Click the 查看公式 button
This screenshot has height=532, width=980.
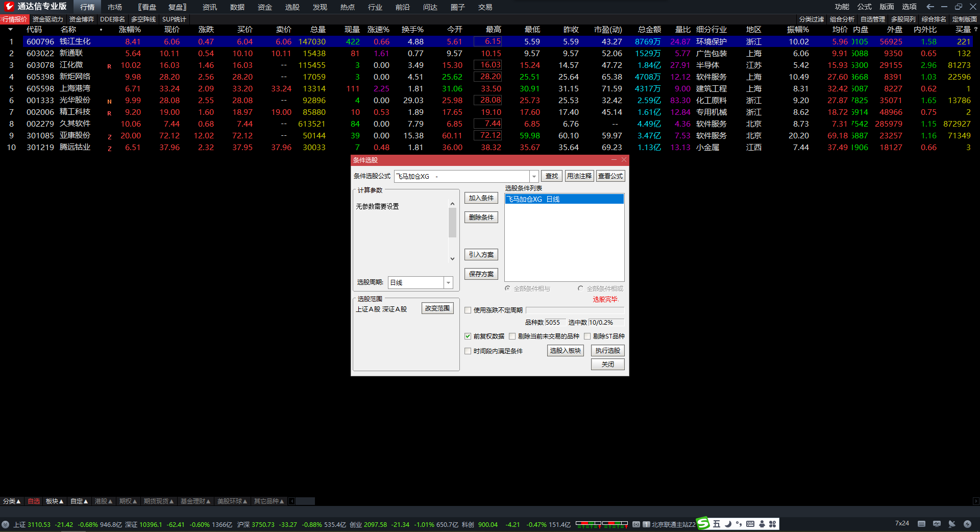610,176
